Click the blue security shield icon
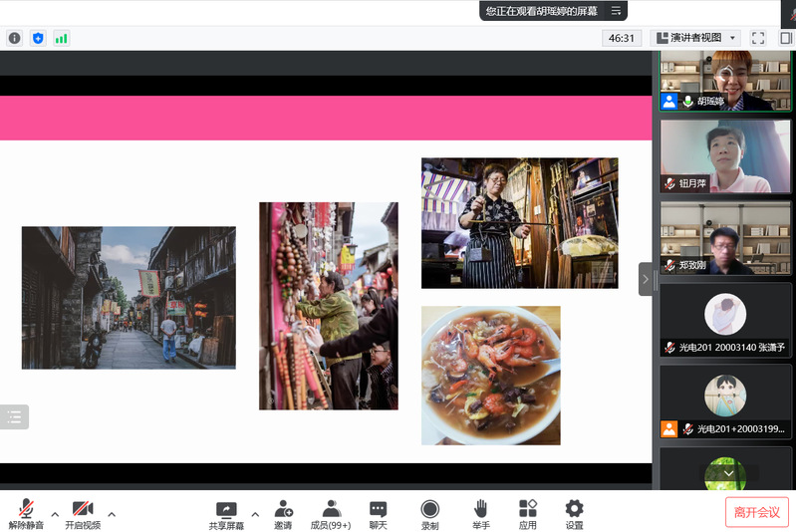Viewport: 796px width, 532px height. (x=38, y=38)
